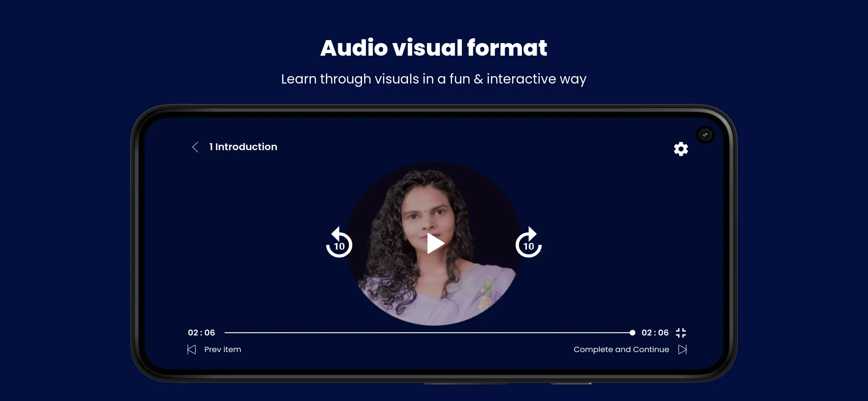Click the elapsed time 02:06 on the left
The height and width of the screenshot is (401, 868).
(x=201, y=333)
